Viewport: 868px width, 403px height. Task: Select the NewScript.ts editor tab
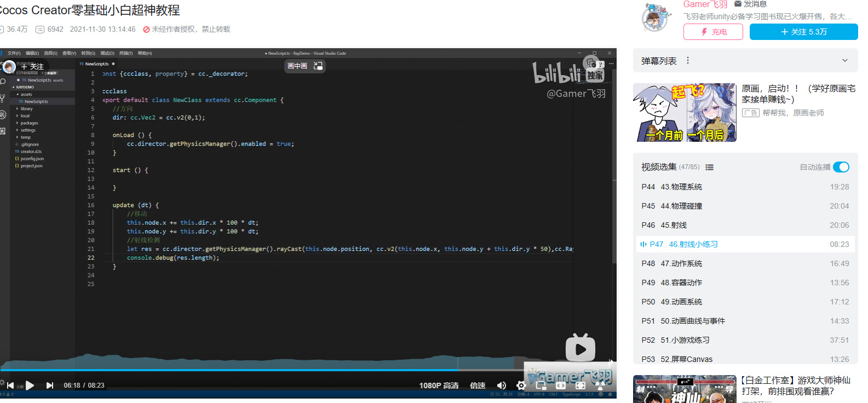click(x=97, y=64)
